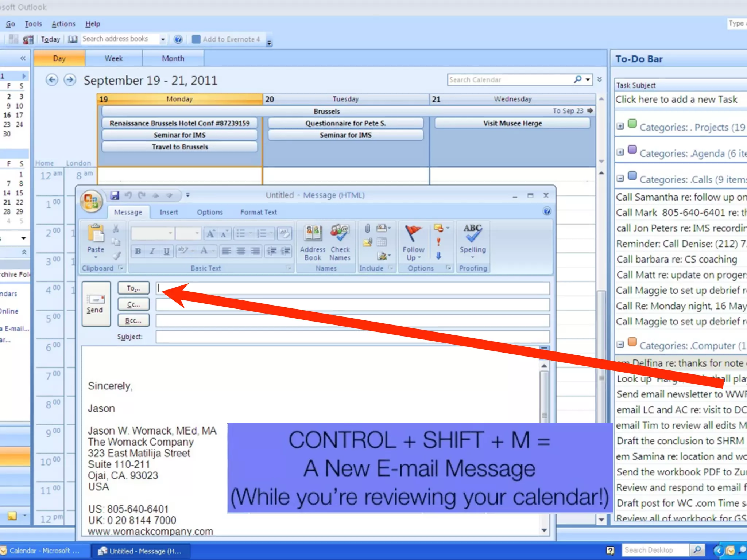This screenshot has height=560, width=747.
Task: Expand the Projects category group
Action: [620, 127]
